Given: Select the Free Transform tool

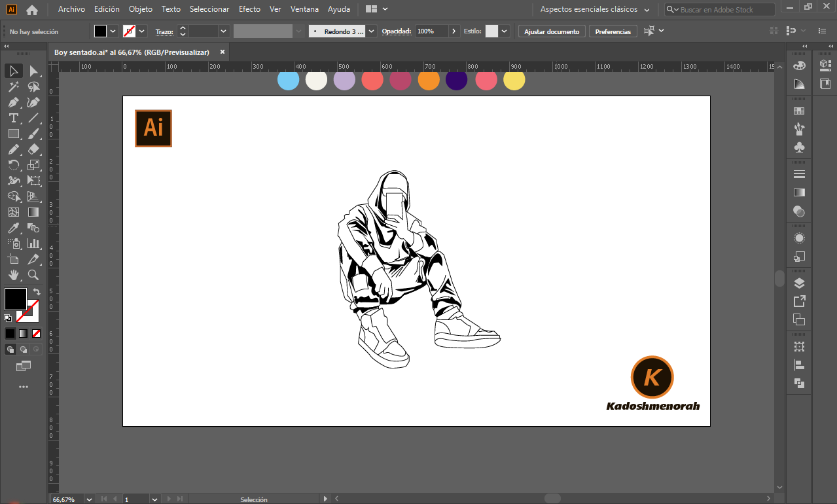Looking at the screenshot, I should pyautogui.click(x=34, y=181).
